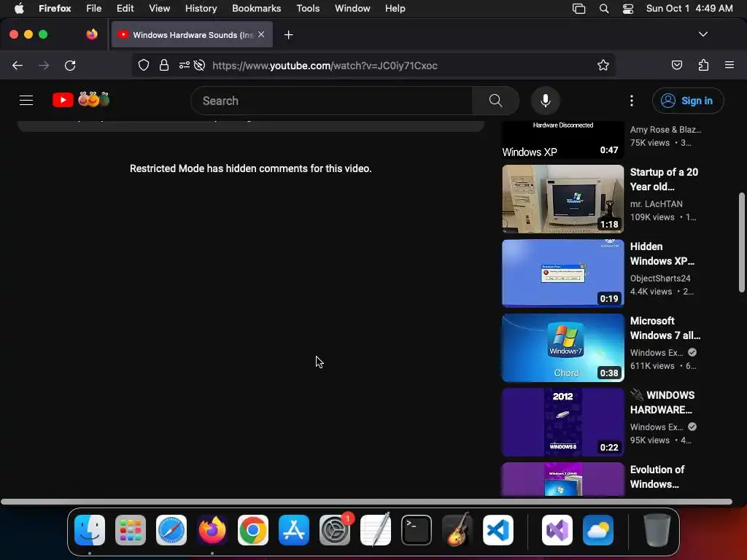The height and width of the screenshot is (560, 747).
Task: Open the Firefox View pinned icon
Action: click(x=92, y=34)
